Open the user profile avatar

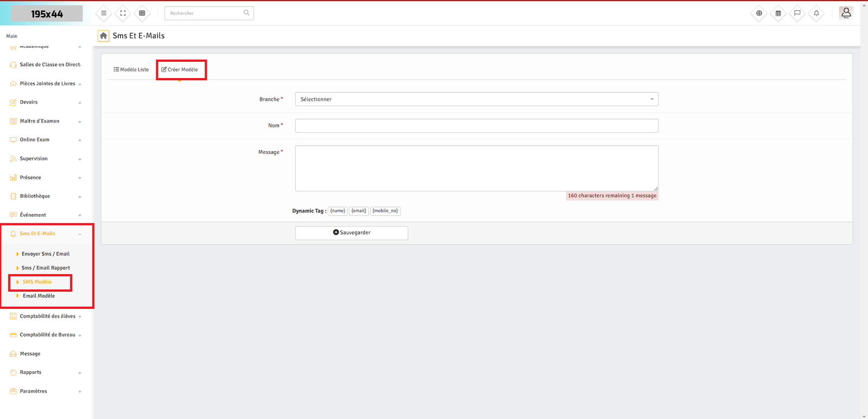click(846, 12)
